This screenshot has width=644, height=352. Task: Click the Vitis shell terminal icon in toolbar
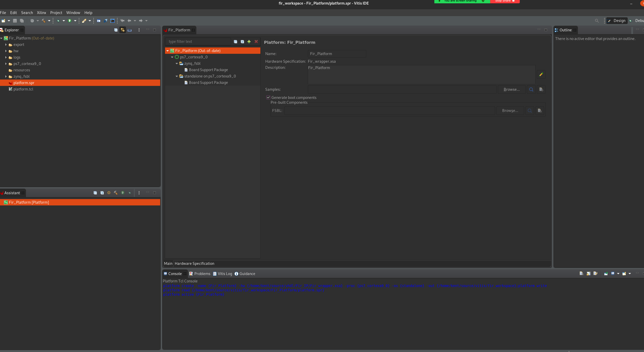[112, 21]
